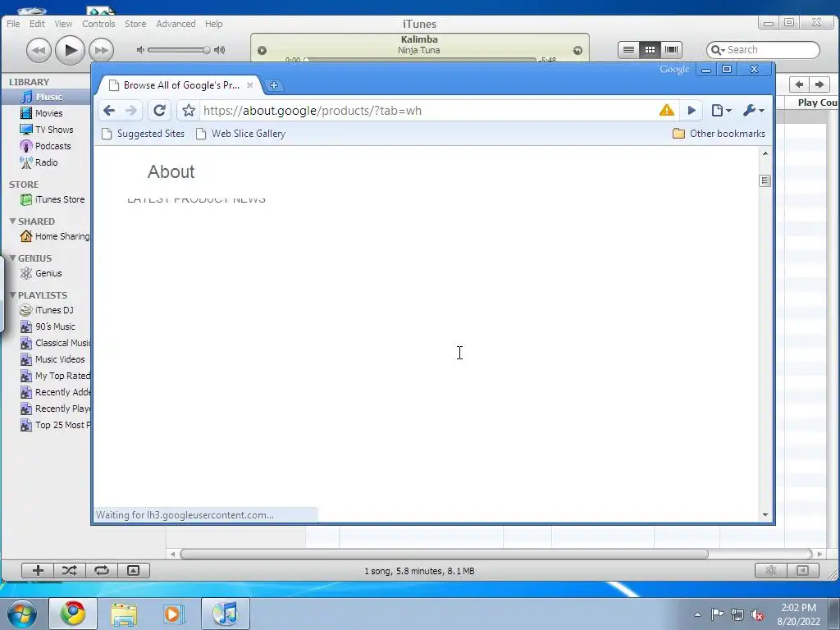
Task: Click the iTunes Search field
Action: pyautogui.click(x=763, y=50)
